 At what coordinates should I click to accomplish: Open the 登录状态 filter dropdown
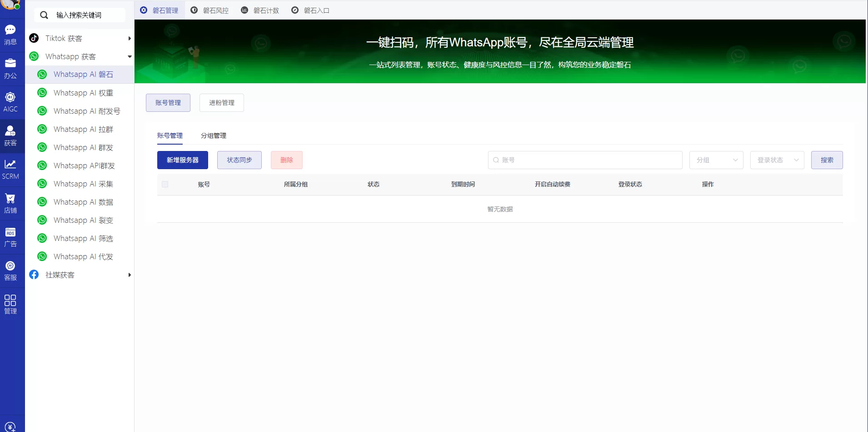point(777,160)
